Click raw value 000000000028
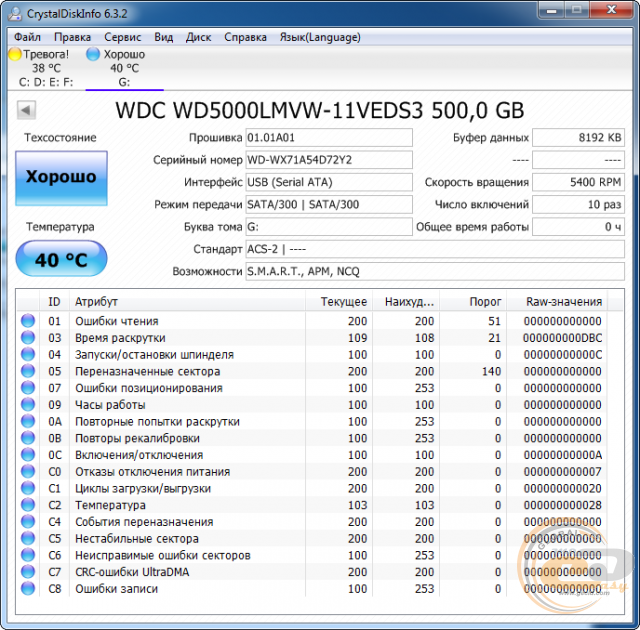This screenshot has width=640, height=630. point(562,505)
